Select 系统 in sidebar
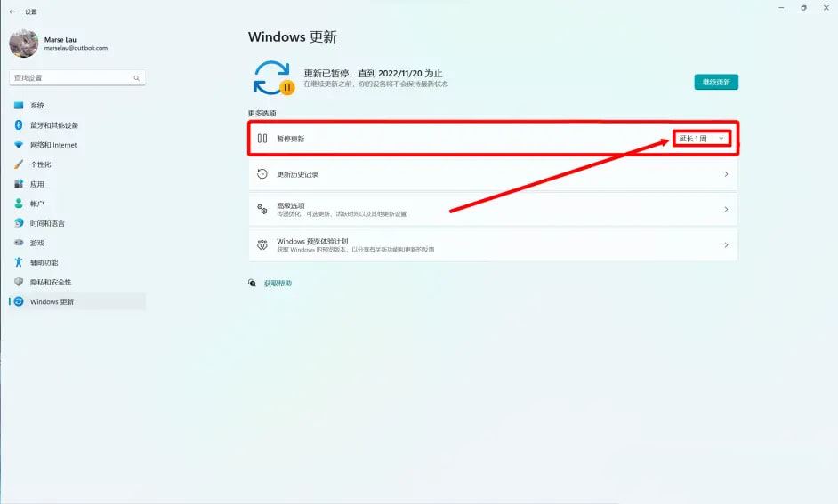The image size is (838, 504). [x=77, y=105]
